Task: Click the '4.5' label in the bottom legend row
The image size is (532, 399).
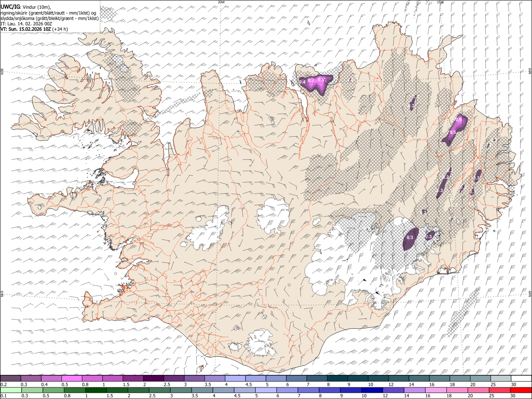Action: tap(238, 396)
